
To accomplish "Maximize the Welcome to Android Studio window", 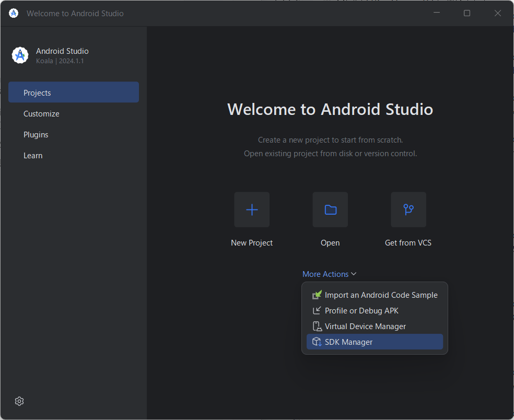I will [x=467, y=13].
